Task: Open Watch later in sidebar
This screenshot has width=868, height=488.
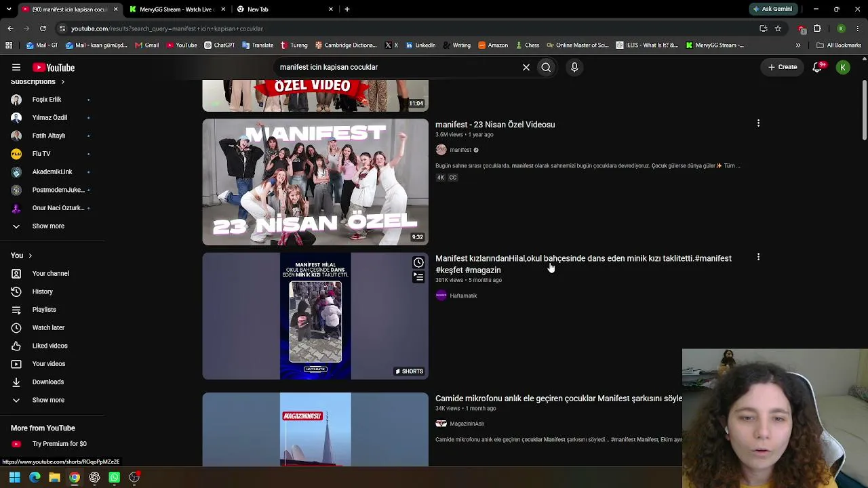Action: coord(48,327)
